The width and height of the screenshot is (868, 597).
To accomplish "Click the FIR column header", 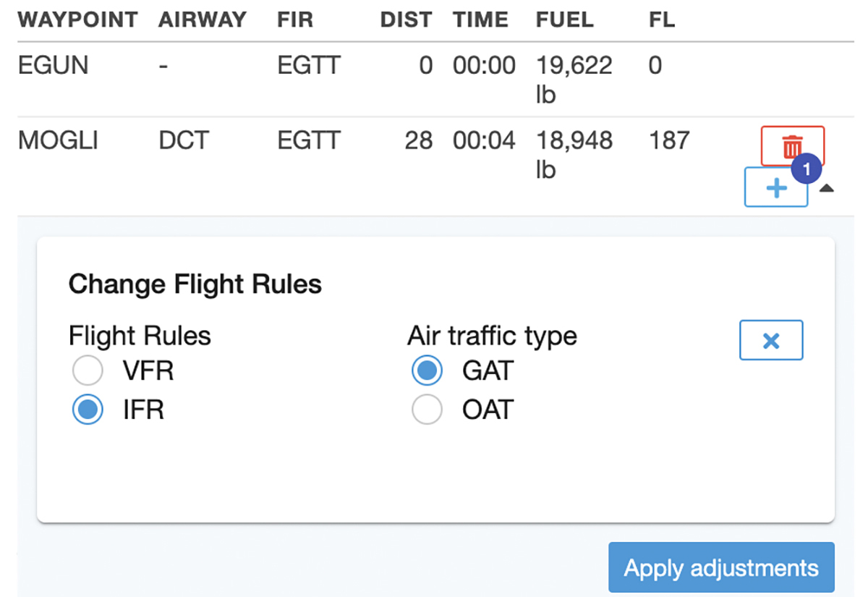I will 295,20.
